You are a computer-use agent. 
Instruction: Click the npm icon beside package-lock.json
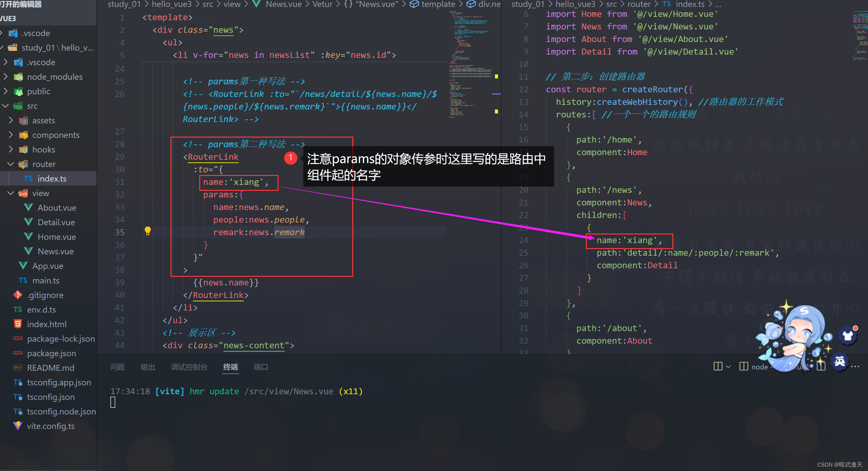(x=18, y=338)
